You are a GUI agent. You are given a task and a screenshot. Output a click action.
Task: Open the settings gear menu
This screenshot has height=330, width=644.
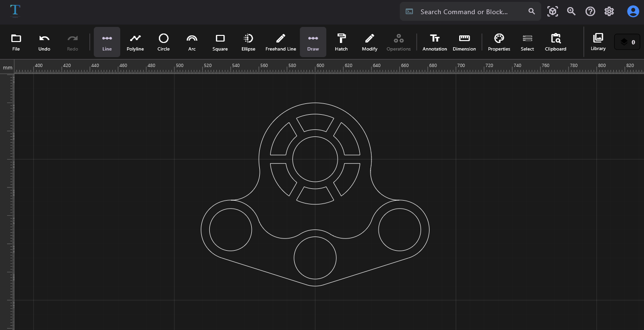tap(609, 11)
